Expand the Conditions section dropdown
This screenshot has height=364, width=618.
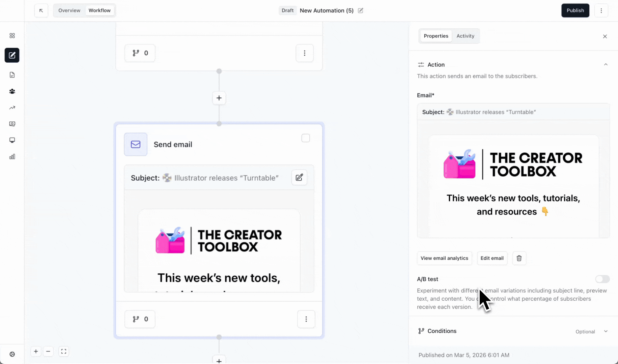[x=605, y=331]
